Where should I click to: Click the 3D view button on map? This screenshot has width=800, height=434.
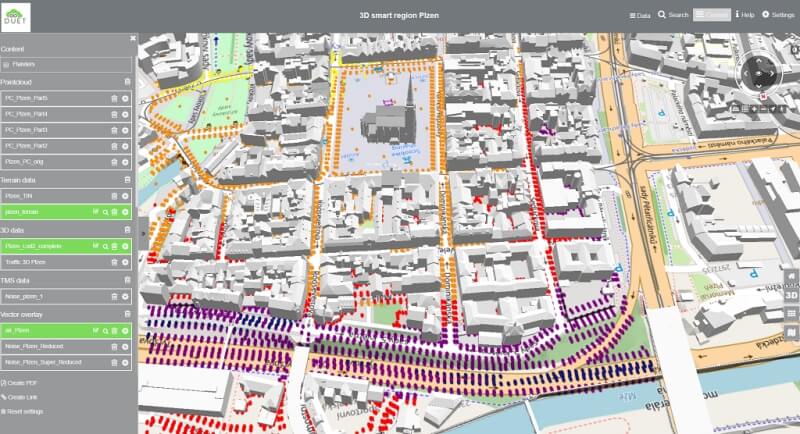pyautogui.click(x=791, y=297)
